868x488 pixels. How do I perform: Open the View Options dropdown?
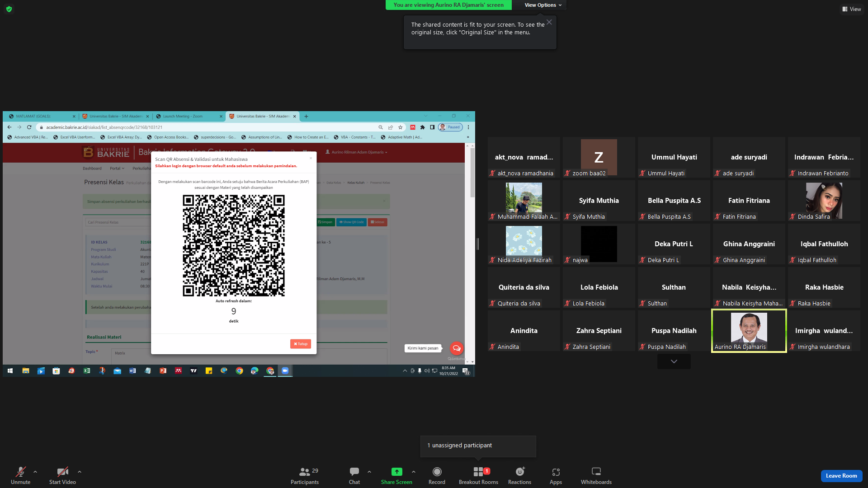point(543,5)
